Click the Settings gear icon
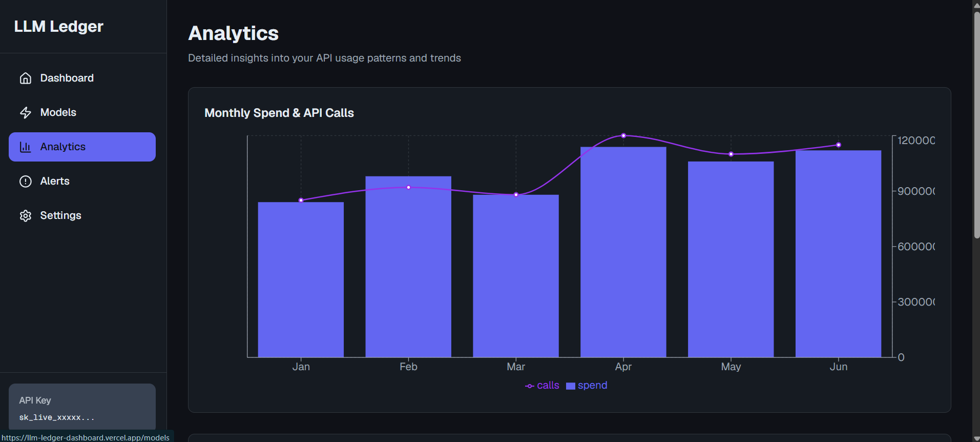This screenshot has height=442, width=980. (26, 215)
